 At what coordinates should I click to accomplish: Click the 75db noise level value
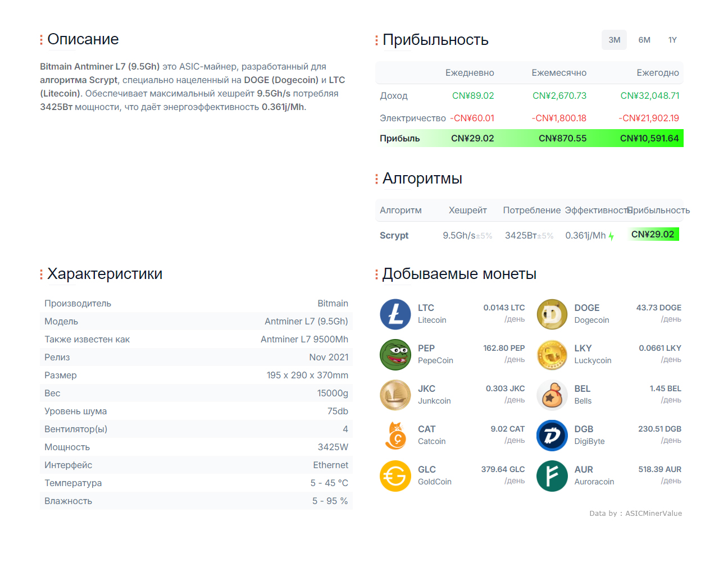(338, 411)
